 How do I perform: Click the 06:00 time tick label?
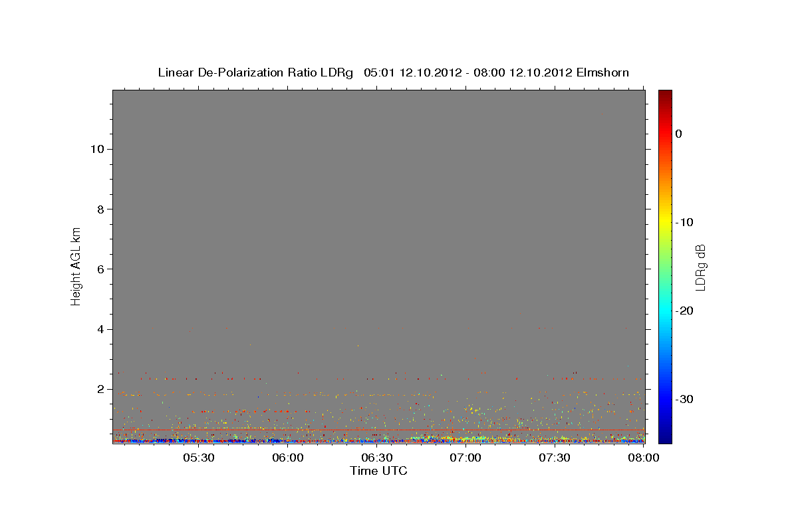click(x=288, y=458)
